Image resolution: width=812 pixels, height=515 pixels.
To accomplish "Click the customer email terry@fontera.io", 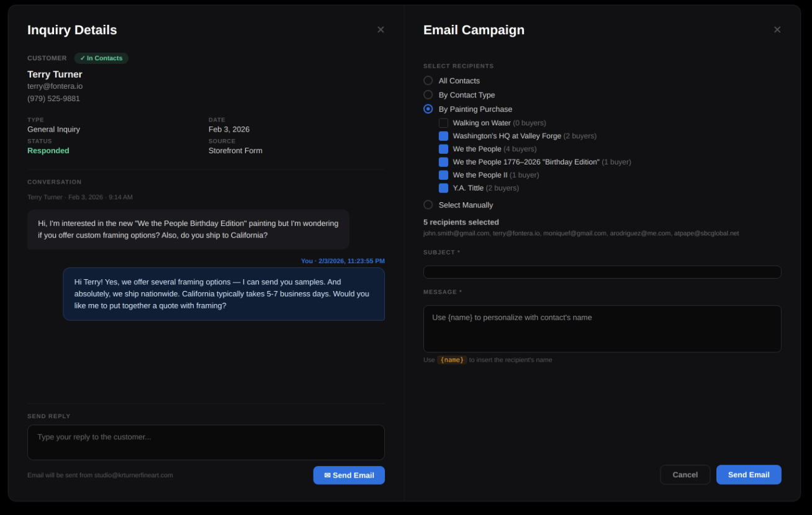I will click(x=55, y=86).
